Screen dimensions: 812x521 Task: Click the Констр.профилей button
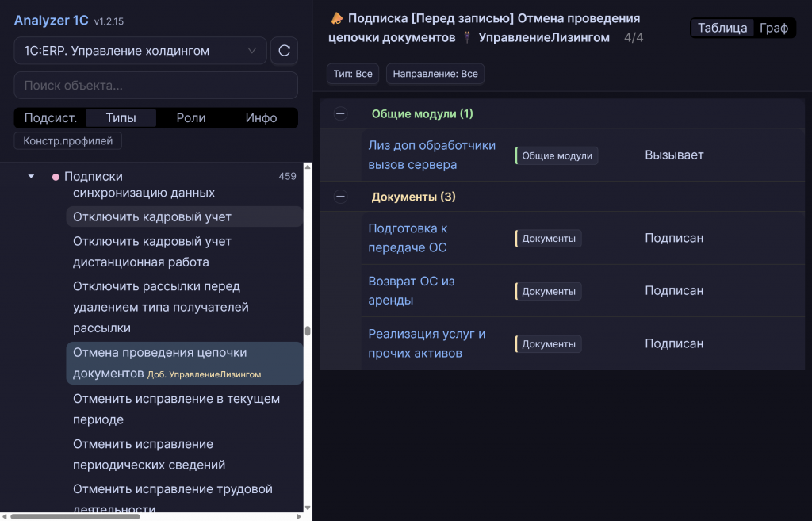68,140
